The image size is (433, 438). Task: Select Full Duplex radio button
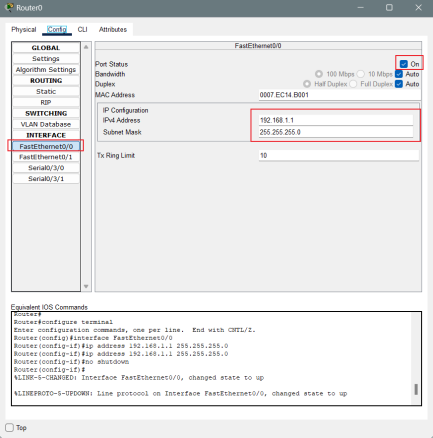[x=353, y=84]
